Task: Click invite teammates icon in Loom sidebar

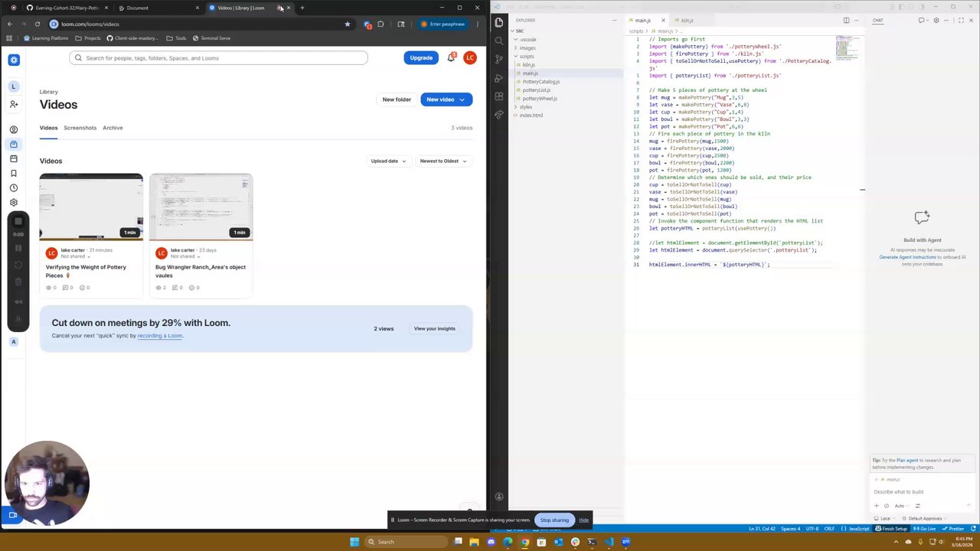Action: point(13,104)
